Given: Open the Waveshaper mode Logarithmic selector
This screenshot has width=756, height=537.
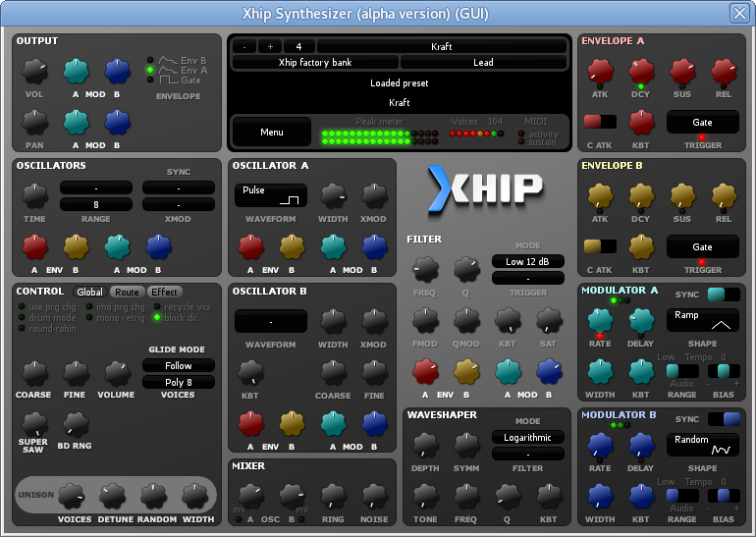Looking at the screenshot, I should click(528, 437).
